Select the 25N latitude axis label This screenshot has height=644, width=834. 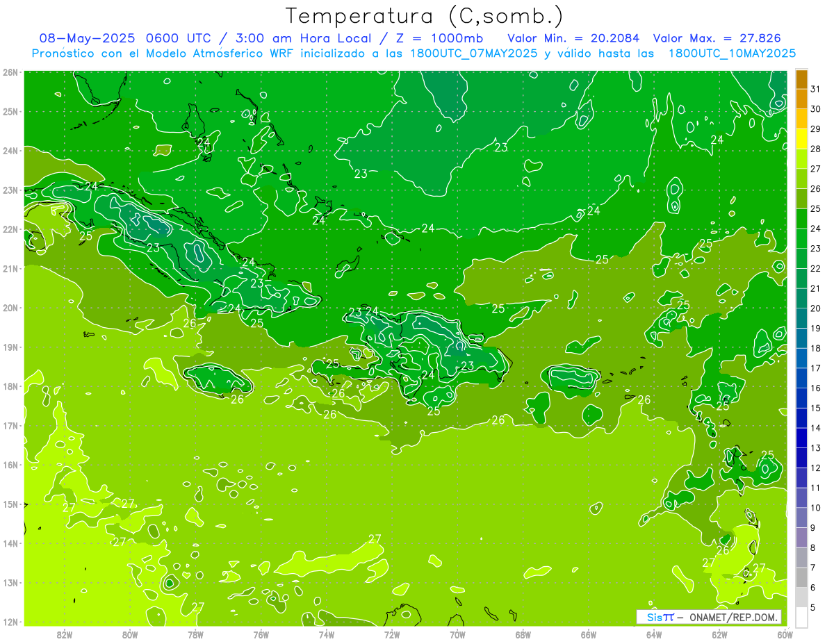[10, 111]
